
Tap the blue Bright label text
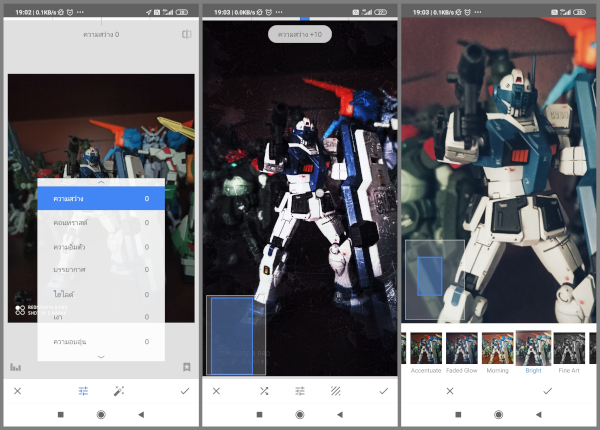click(x=533, y=370)
